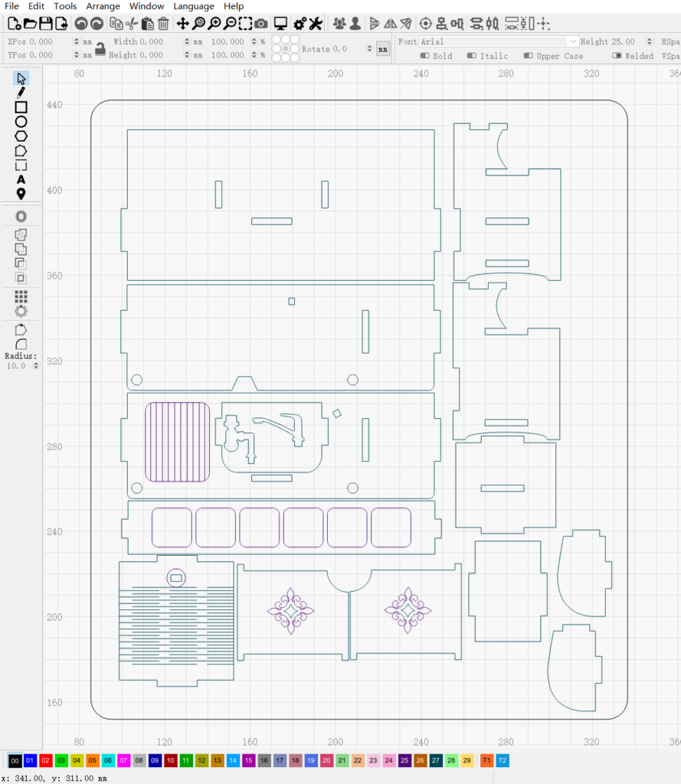Viewport: 681px width, 784px height.
Task: Toggle the Italic text switch
Action: coord(472,56)
